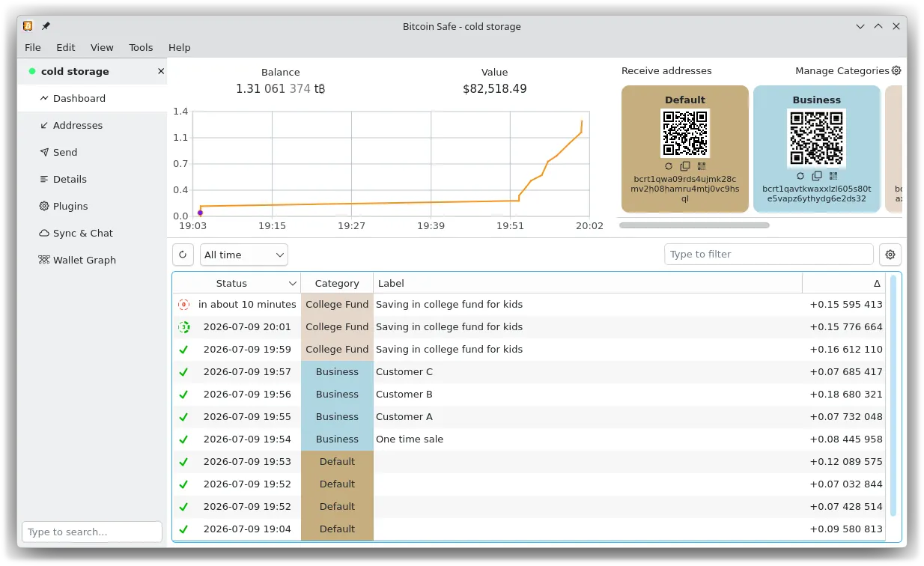Open transaction list settings gear

tap(890, 255)
